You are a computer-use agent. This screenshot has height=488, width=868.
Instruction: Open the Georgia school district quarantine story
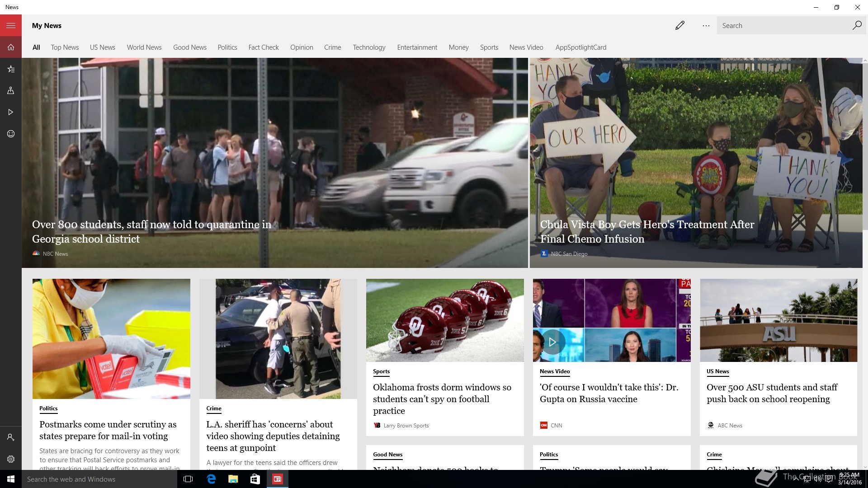click(x=152, y=232)
